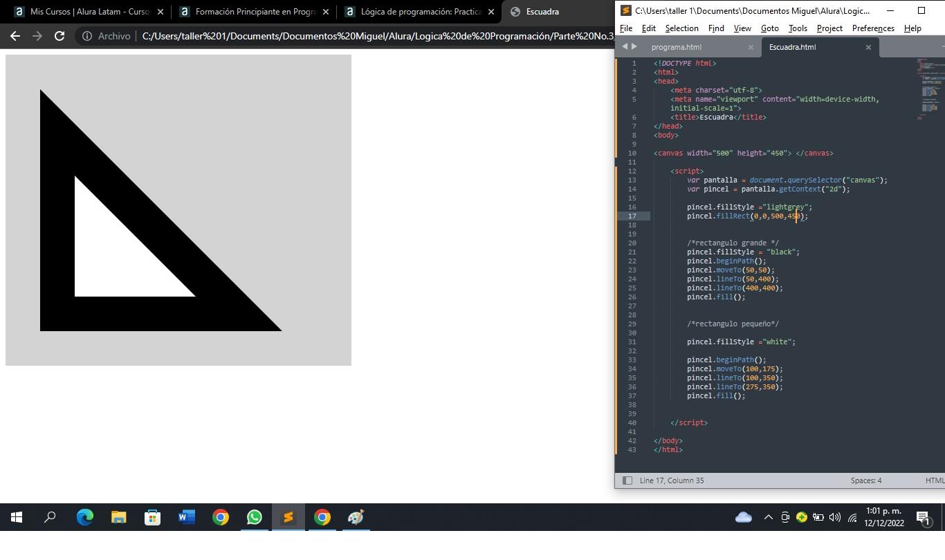Minimize the Sublime Text window
The height and width of the screenshot is (560, 945).
click(x=890, y=10)
